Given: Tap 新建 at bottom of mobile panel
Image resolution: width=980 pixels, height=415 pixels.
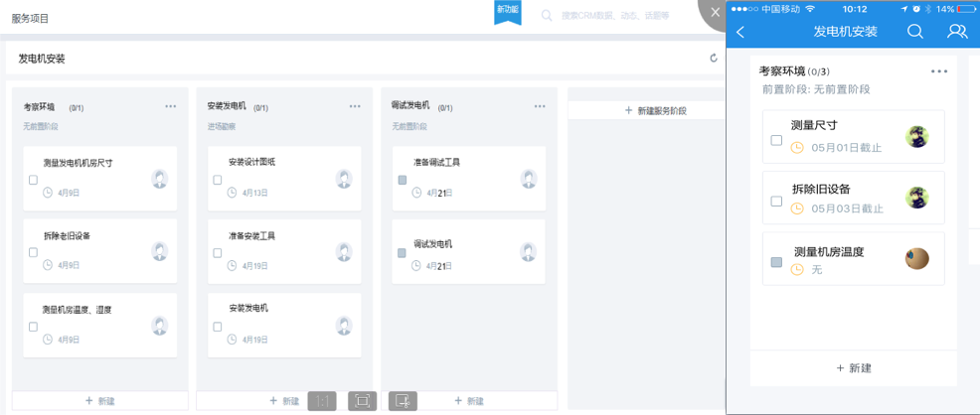Looking at the screenshot, I should pos(854,367).
